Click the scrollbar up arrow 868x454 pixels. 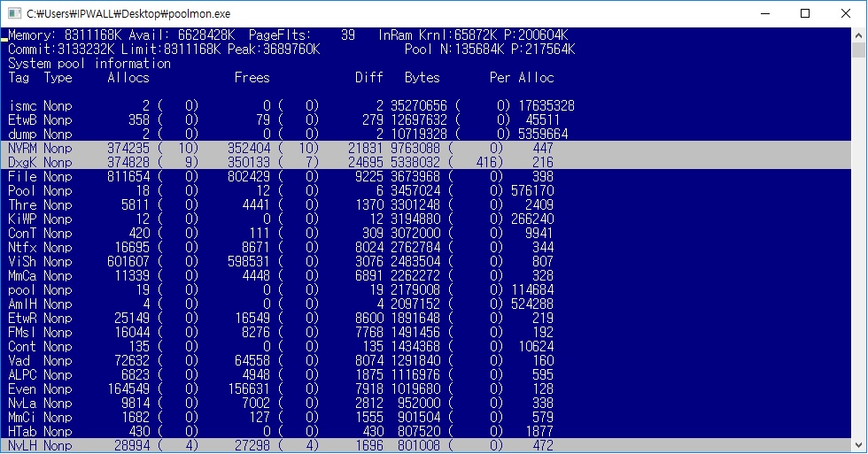pos(858,35)
